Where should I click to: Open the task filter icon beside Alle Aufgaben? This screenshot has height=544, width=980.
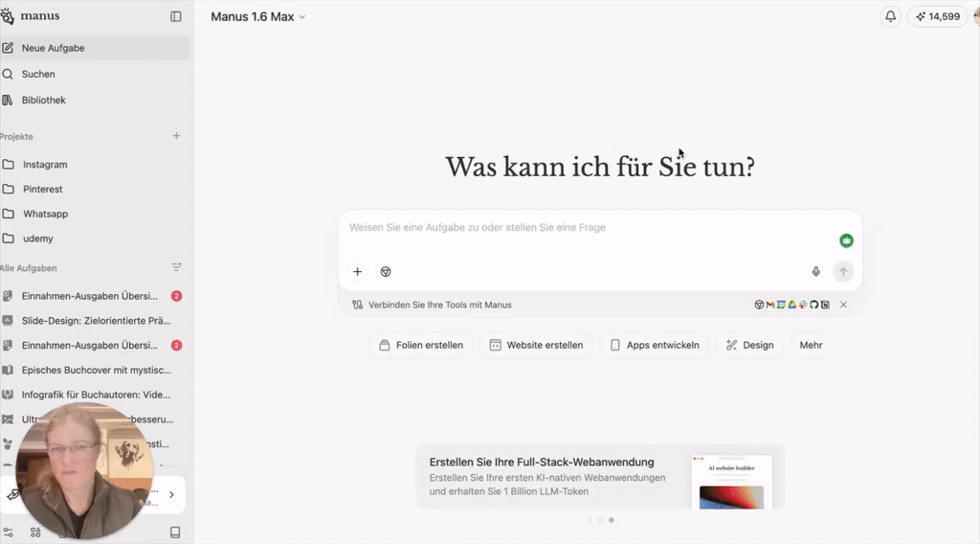(176, 267)
